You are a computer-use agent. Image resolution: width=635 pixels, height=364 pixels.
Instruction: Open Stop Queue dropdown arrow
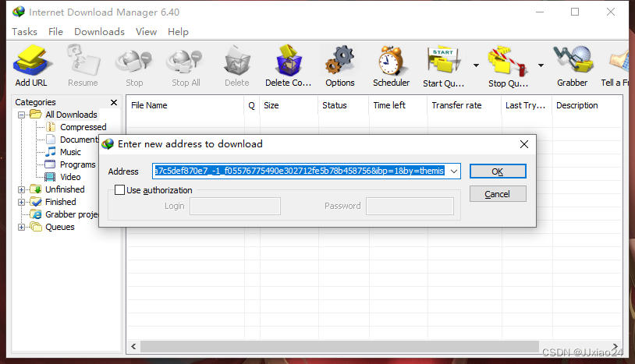(541, 65)
